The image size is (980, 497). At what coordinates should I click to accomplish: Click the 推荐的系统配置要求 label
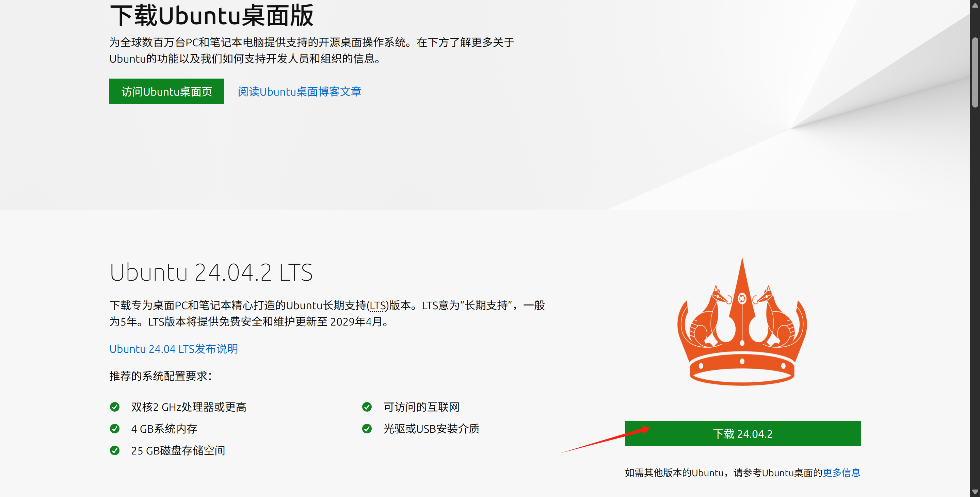click(160, 376)
